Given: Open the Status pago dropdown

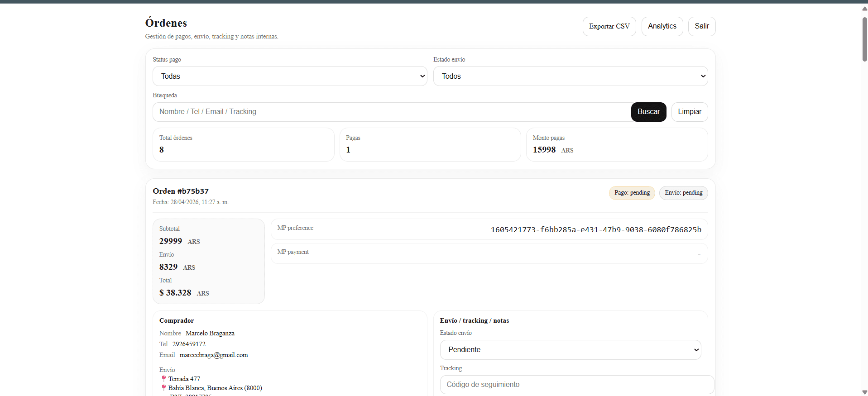Looking at the screenshot, I should [290, 76].
